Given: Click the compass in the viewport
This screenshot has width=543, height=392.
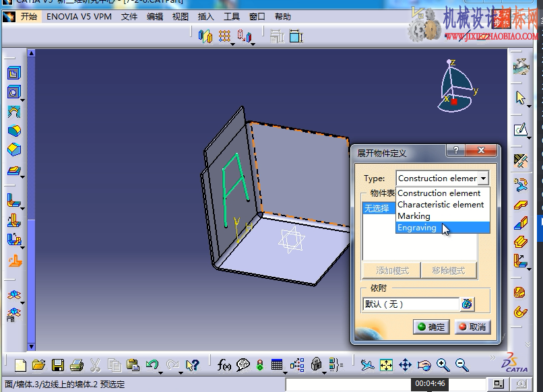Looking at the screenshot, I should tap(458, 87).
